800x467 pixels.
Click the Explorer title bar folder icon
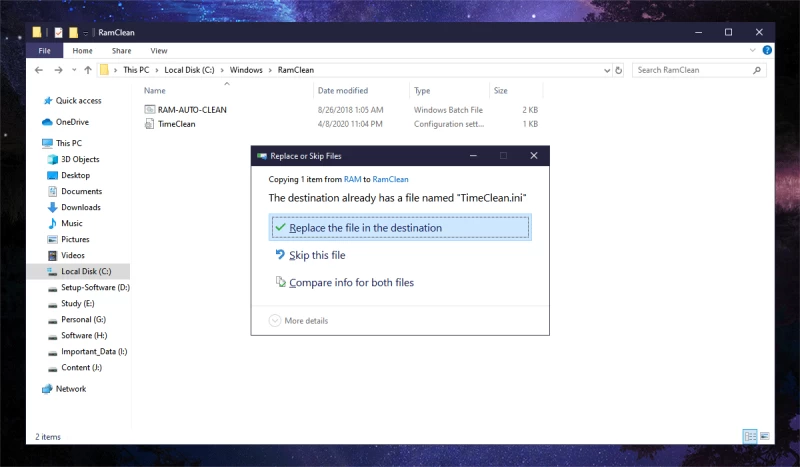[x=37, y=32]
